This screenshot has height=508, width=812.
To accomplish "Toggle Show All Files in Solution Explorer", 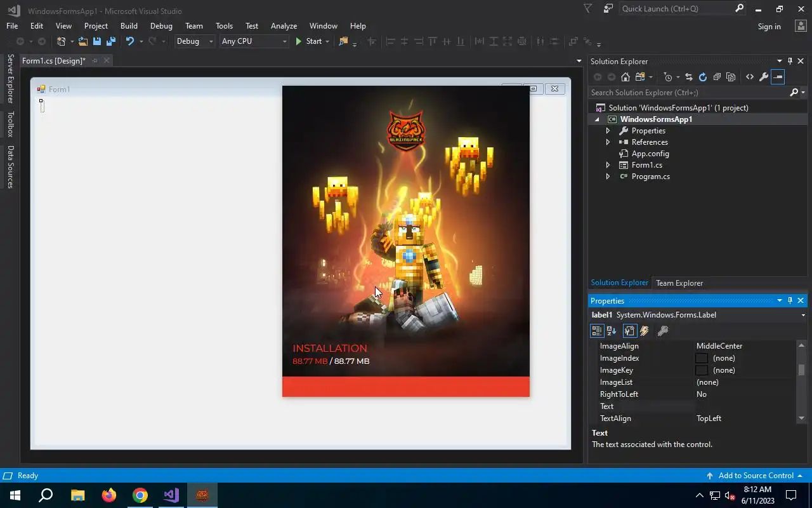I will [731, 77].
